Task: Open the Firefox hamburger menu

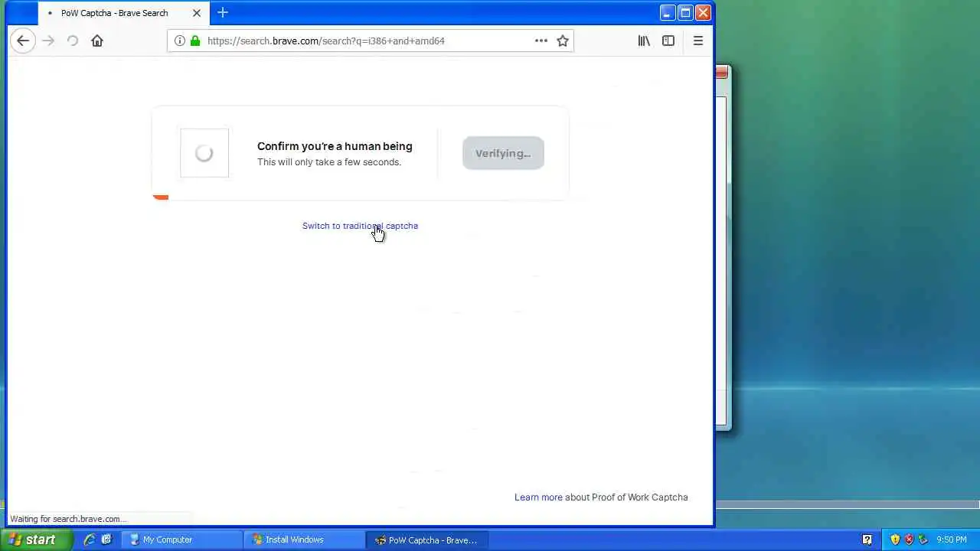Action: [x=698, y=41]
